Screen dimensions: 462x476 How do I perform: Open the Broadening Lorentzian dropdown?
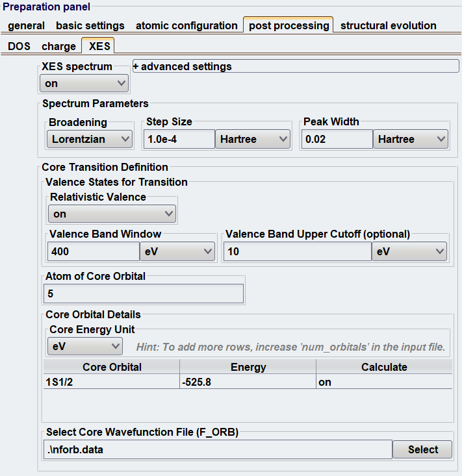90,139
